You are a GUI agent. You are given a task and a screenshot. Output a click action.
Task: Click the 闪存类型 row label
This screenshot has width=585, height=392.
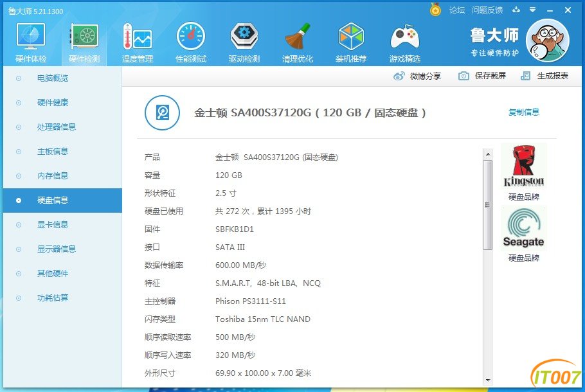point(160,319)
